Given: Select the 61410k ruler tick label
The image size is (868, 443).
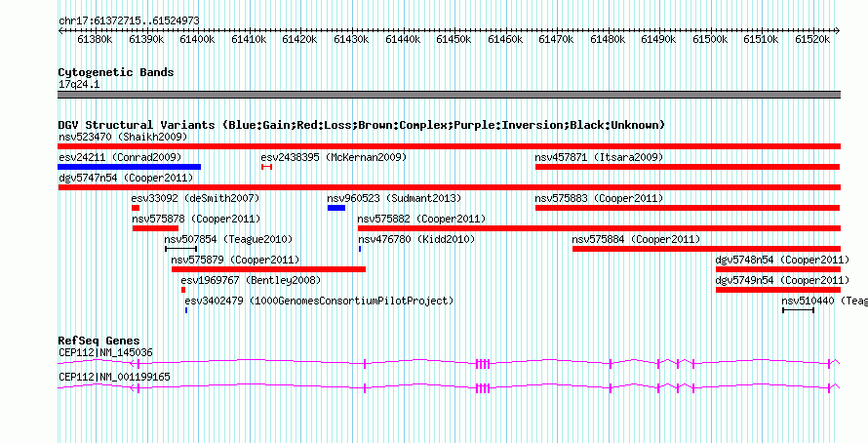Looking at the screenshot, I should tap(249, 39).
